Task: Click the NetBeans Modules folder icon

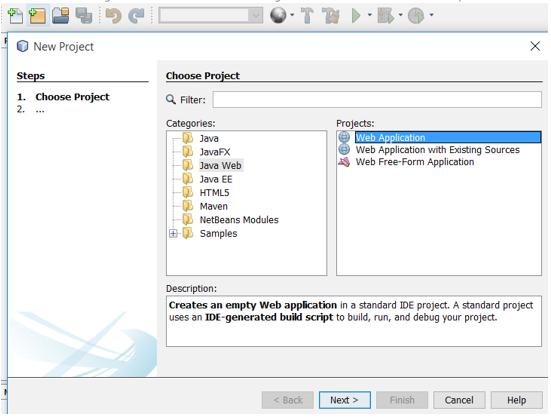Action: (x=188, y=219)
